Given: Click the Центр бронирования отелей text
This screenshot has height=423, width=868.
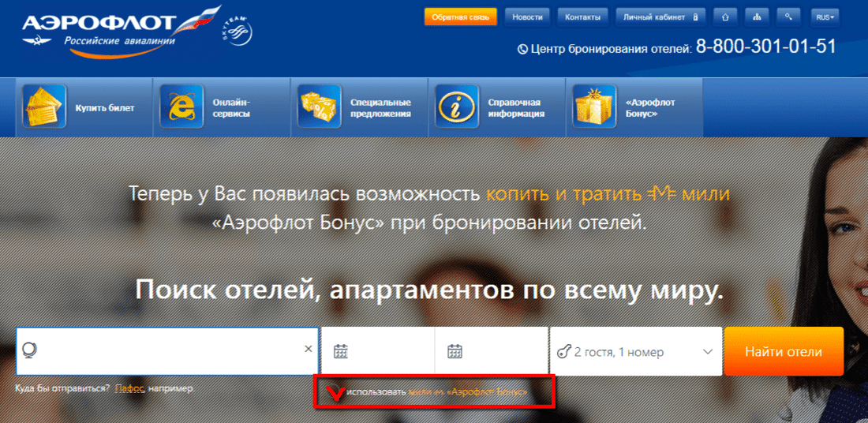Looking at the screenshot, I should point(611,49).
